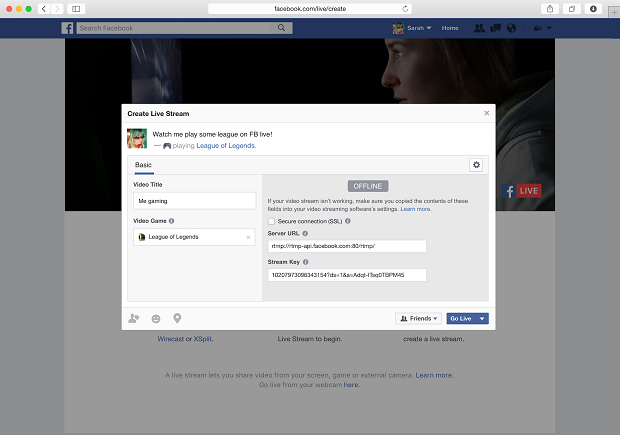Click the search magnifier icon
The height and width of the screenshot is (435, 620).
point(281,28)
